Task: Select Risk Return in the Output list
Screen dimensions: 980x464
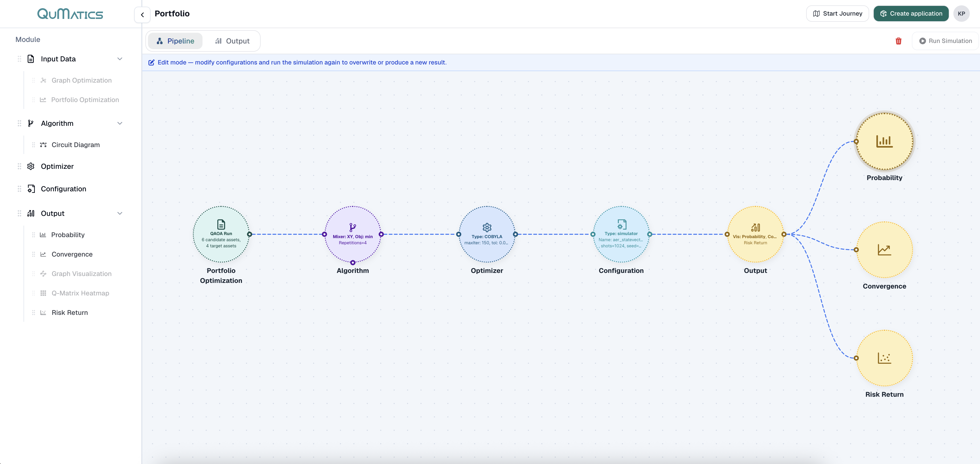Action: 70,313
